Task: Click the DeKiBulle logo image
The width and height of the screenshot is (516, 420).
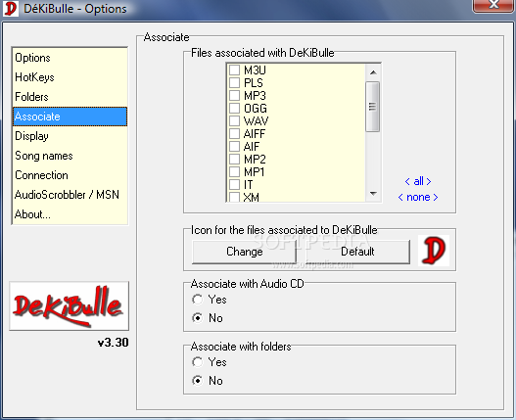Action: (x=70, y=306)
